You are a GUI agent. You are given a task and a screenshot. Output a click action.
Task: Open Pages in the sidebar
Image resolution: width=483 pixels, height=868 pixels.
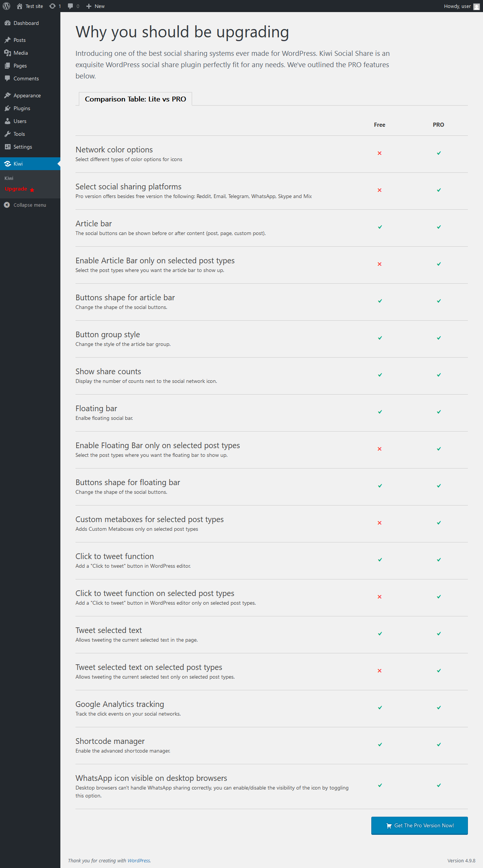[20, 66]
